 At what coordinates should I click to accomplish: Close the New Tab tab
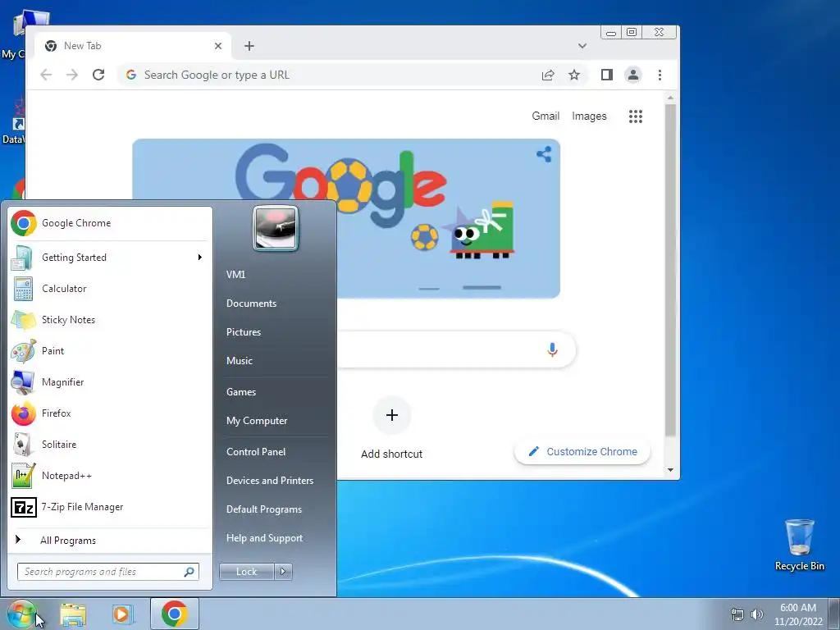[218, 46]
